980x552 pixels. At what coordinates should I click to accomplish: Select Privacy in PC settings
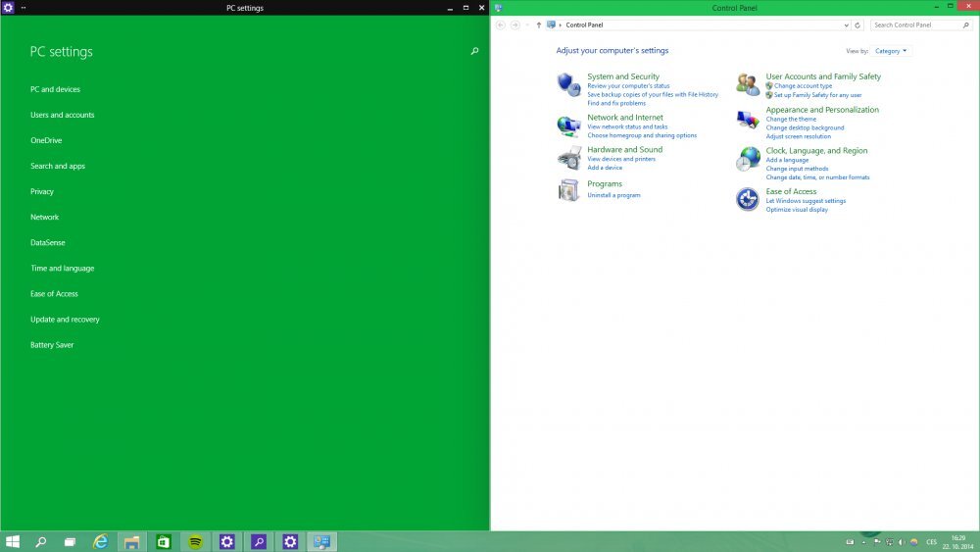coord(42,192)
